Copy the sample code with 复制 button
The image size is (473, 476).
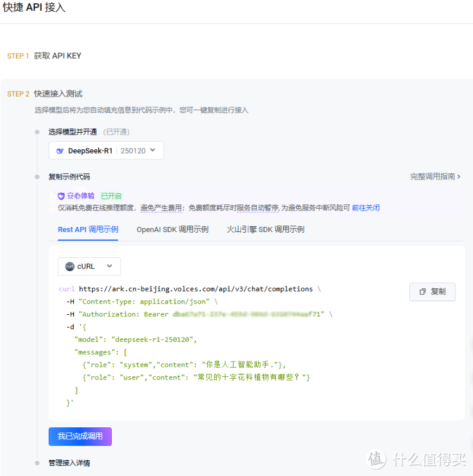(x=433, y=292)
